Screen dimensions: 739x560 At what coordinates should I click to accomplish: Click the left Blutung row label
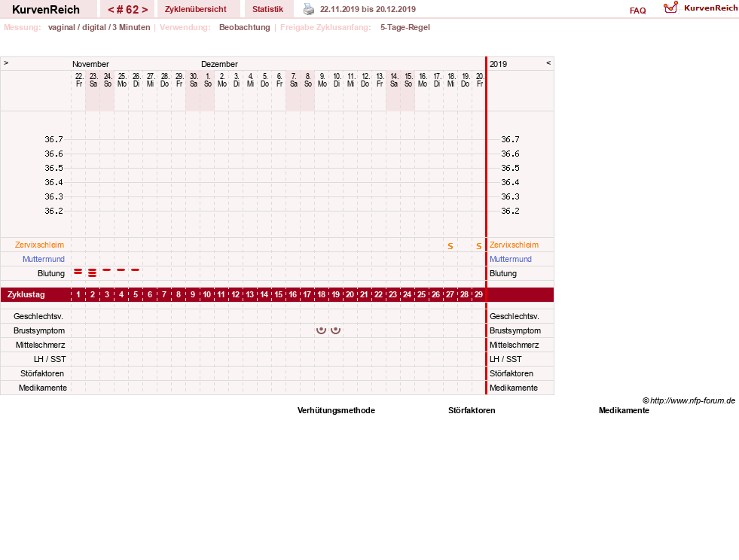(51, 274)
